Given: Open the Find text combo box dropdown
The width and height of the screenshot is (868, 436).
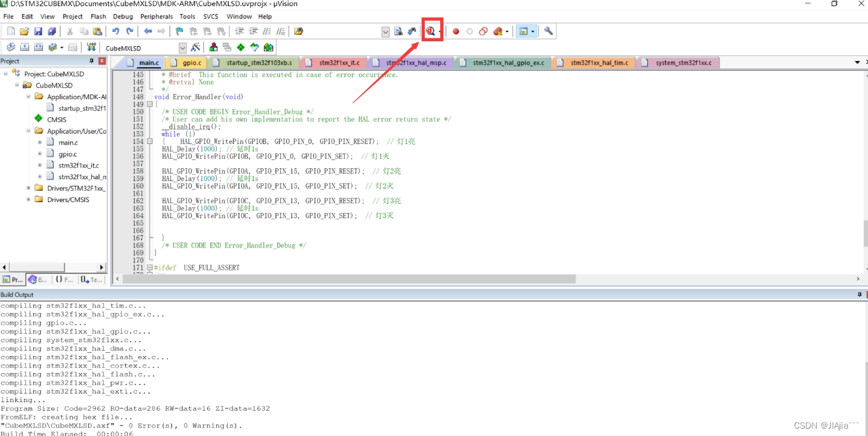Looking at the screenshot, I should 385,31.
